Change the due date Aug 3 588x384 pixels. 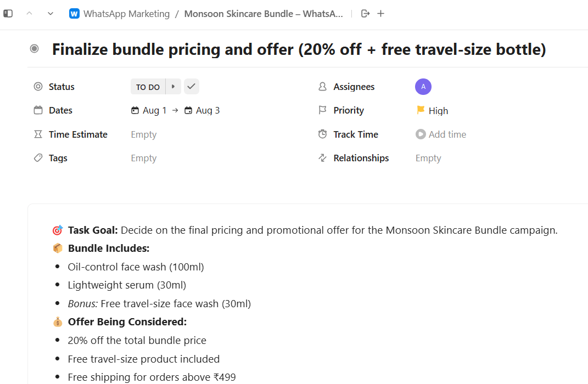pos(202,110)
